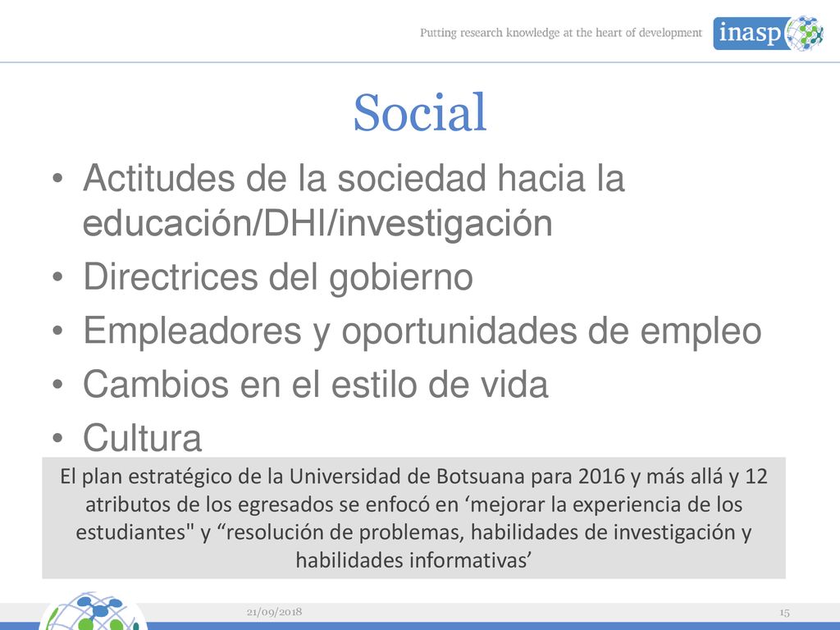840x630 pixels.
Task: Click the slide number 15 in the footer
Action: (784, 612)
